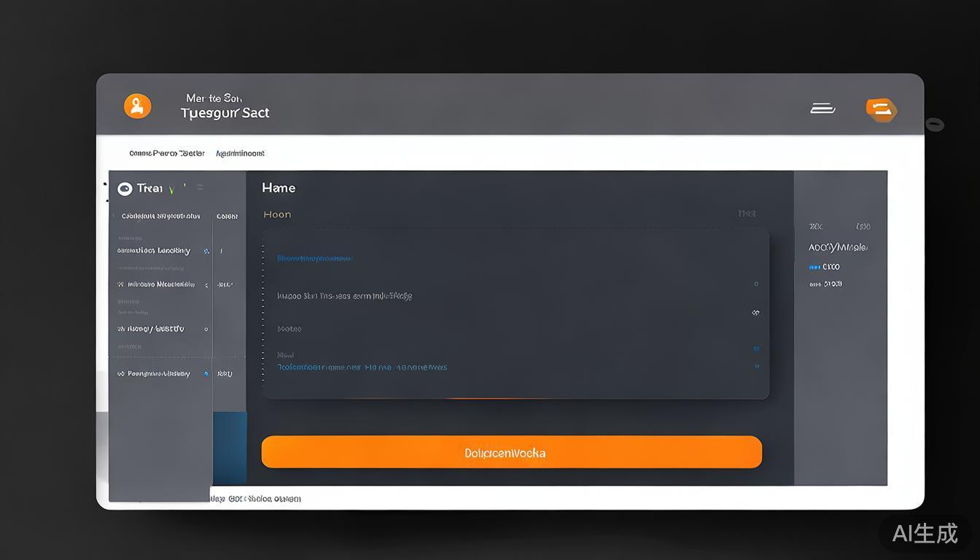Select the Onnne Pero Setter menu item
The width and height of the screenshot is (980, 560).
pyautogui.click(x=166, y=153)
